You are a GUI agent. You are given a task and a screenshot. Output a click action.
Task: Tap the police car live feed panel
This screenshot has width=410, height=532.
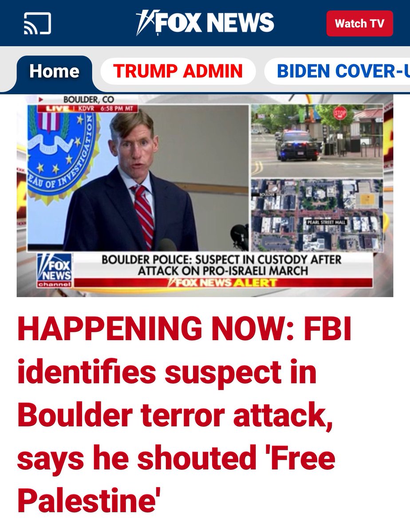[317, 141]
